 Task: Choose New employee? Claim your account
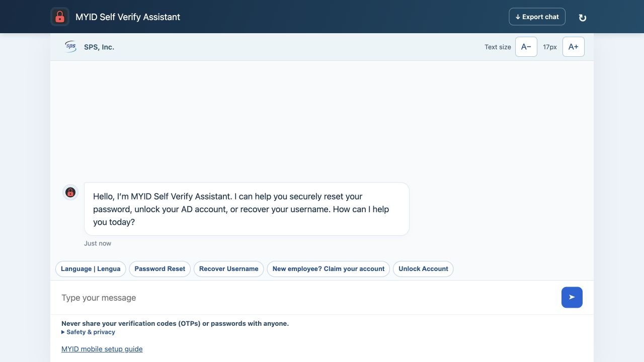[329, 269]
